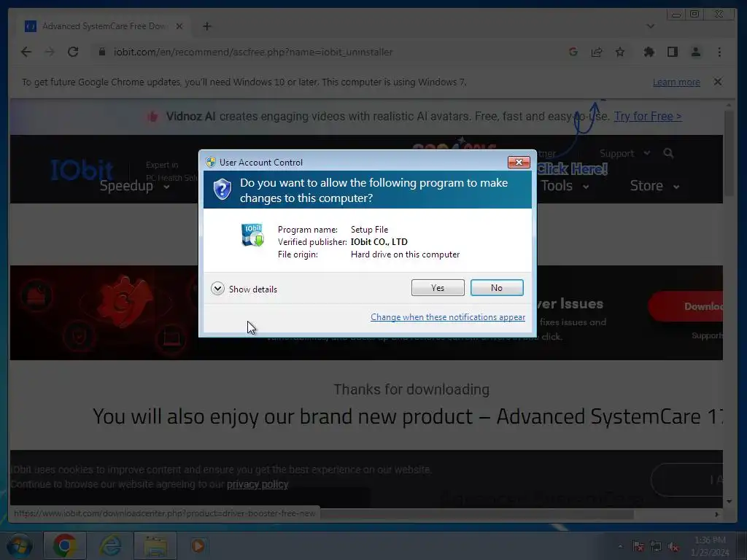
Task: Share this page icon in Chrome
Action: tap(597, 52)
